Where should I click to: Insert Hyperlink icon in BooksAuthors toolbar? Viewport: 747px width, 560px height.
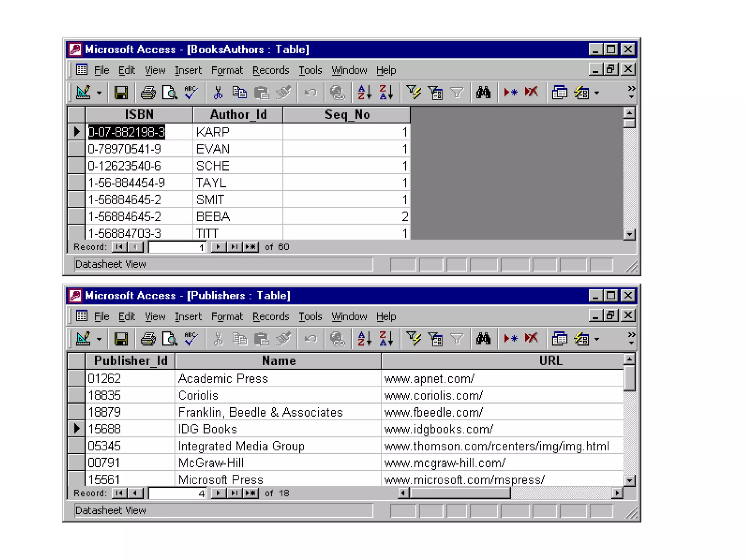coord(337,93)
